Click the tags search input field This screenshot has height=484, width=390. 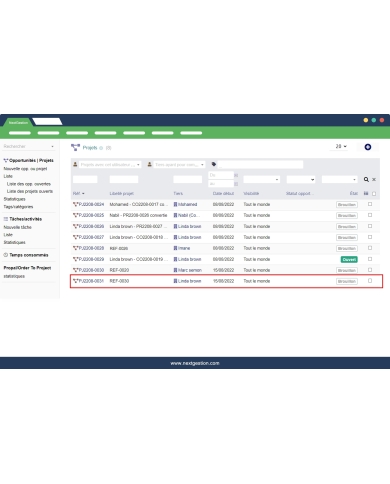[260, 164]
